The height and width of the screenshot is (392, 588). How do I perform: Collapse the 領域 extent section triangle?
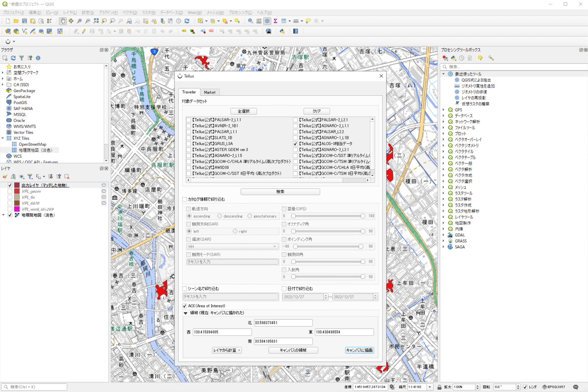click(186, 313)
